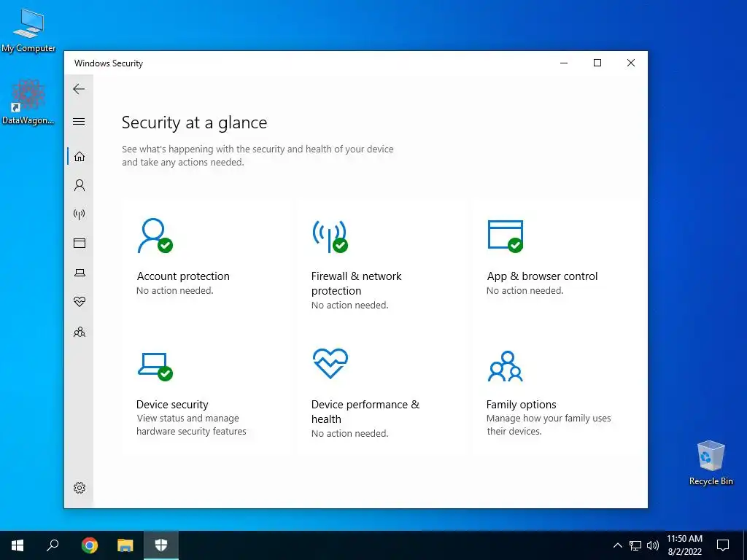Open Device performance & health title
This screenshot has height=560, width=747.
pos(365,411)
